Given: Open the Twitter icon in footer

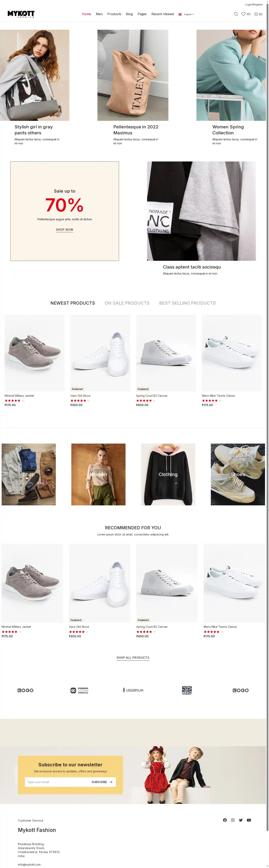Looking at the screenshot, I should 241,820.
